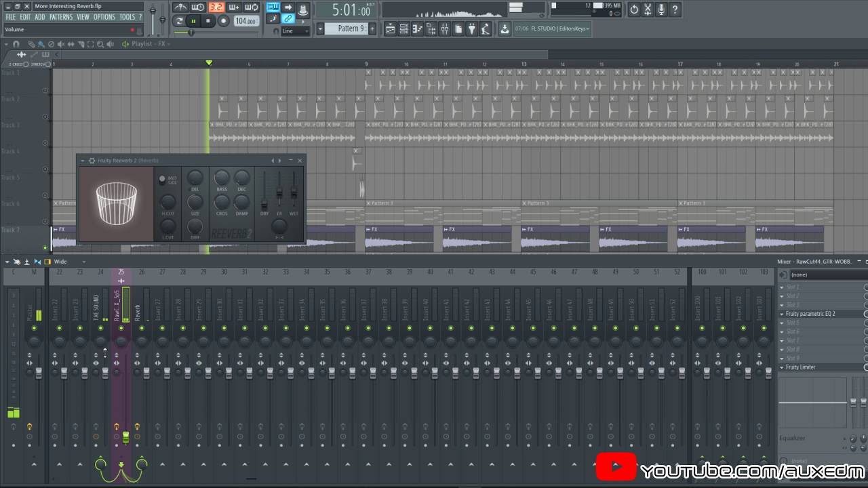Open the Fruity parametric EQ 2 slot
The height and width of the screenshot is (488, 868).
pyautogui.click(x=822, y=314)
